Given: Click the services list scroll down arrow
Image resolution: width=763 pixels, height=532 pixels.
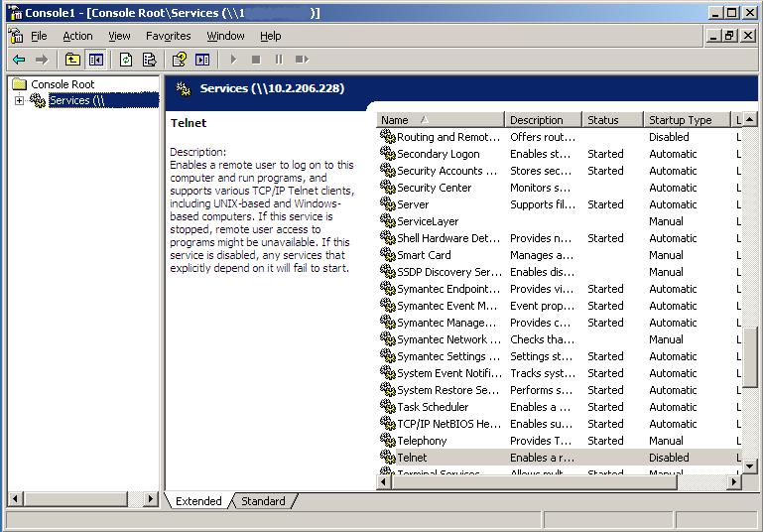Looking at the screenshot, I should pos(750,465).
